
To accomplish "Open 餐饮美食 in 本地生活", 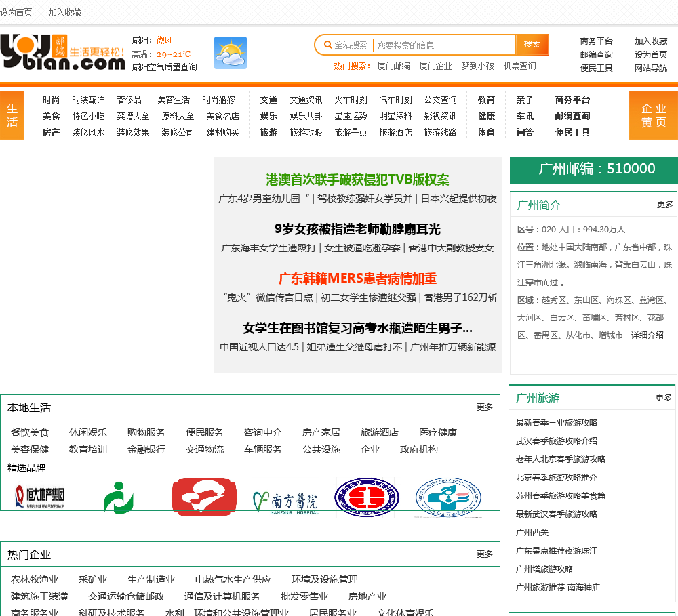I will pos(30,432).
